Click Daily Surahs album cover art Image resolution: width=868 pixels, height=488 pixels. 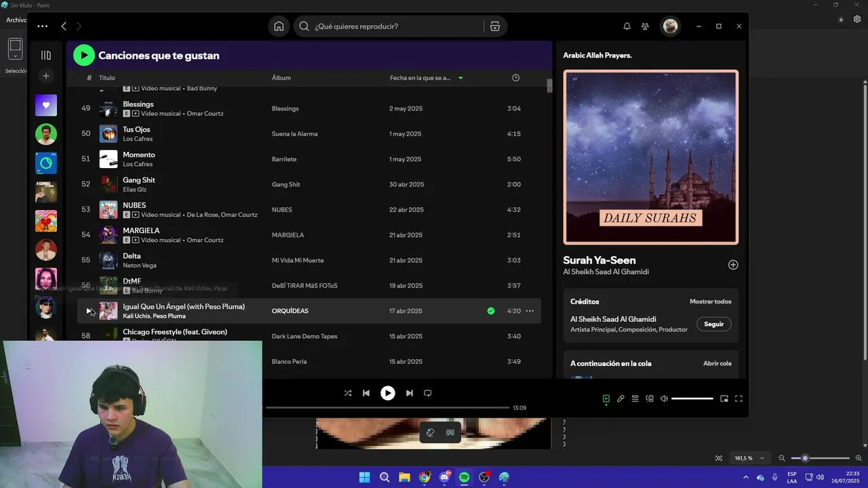point(651,157)
